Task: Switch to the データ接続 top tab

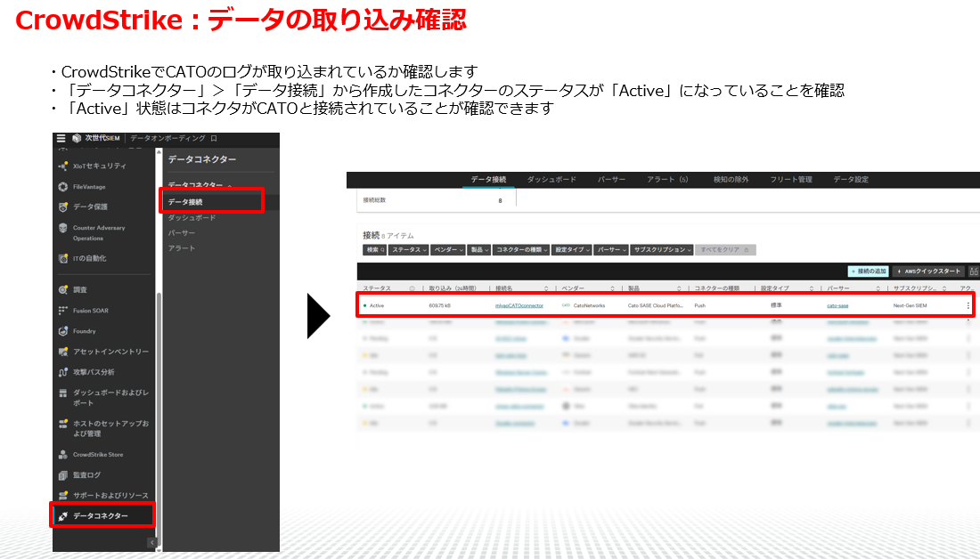Action: pos(488,179)
